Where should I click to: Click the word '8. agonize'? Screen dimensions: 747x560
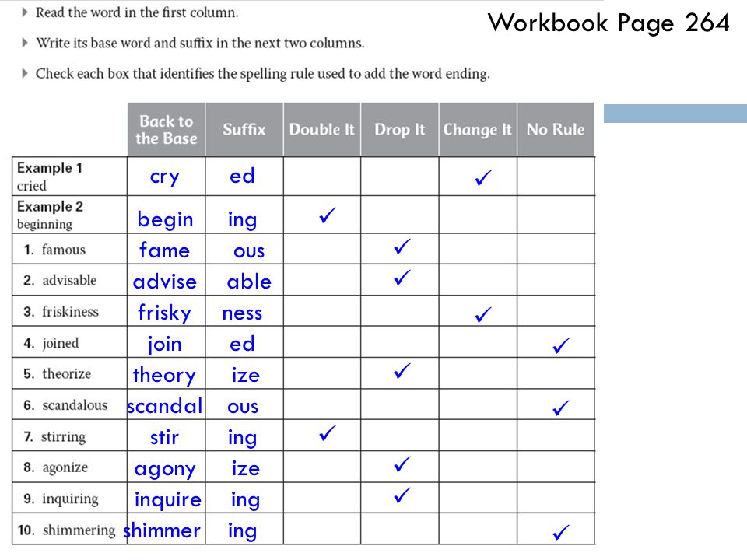pyautogui.click(x=56, y=467)
